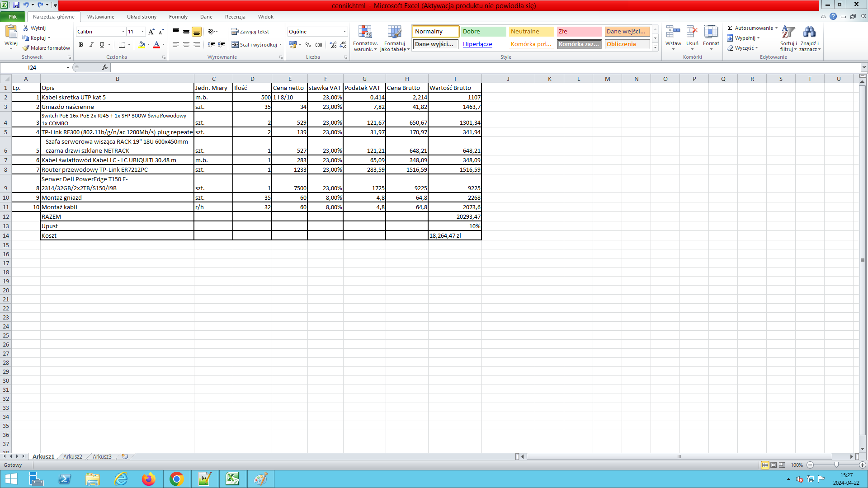Increase font size with the large A icon
Image resolution: width=868 pixels, height=488 pixels.
(151, 32)
